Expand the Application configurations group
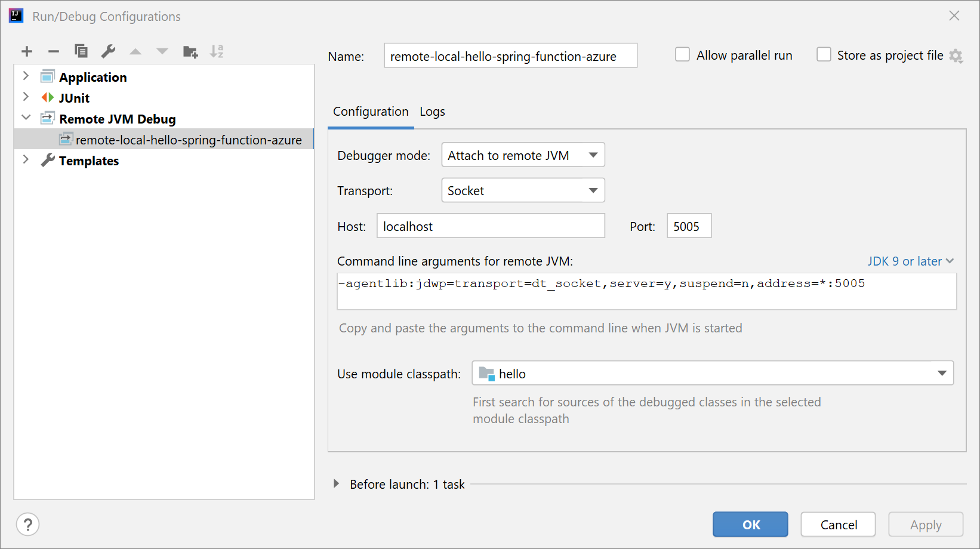The image size is (980, 549). 26,76
